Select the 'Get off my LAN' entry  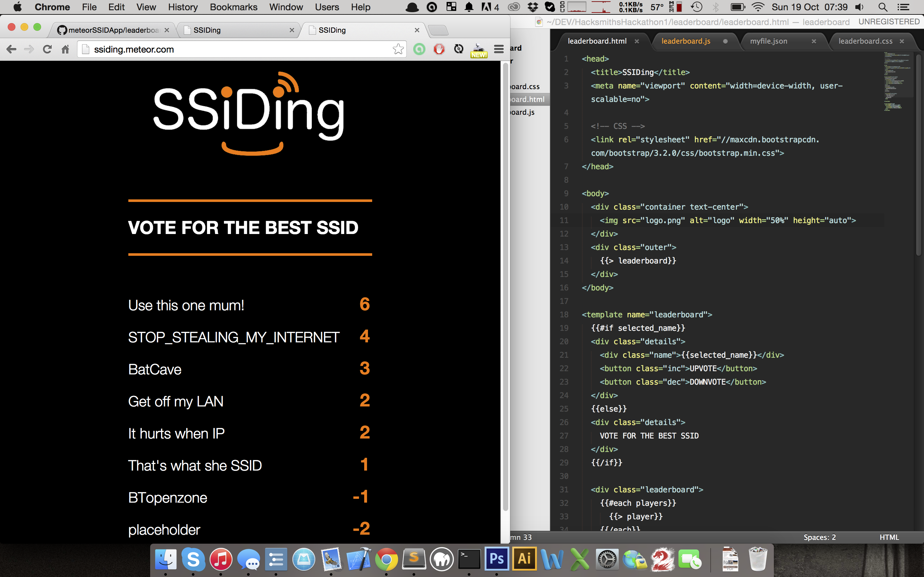175,401
